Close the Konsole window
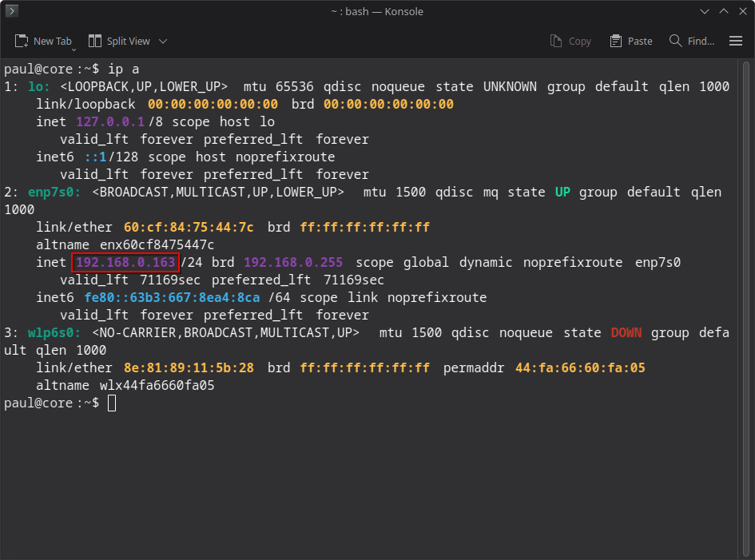 743,11
